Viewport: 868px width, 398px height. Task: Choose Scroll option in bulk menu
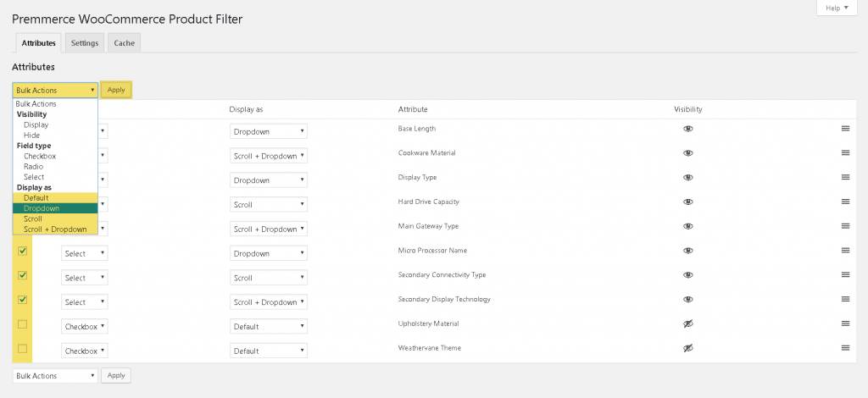(x=55, y=218)
